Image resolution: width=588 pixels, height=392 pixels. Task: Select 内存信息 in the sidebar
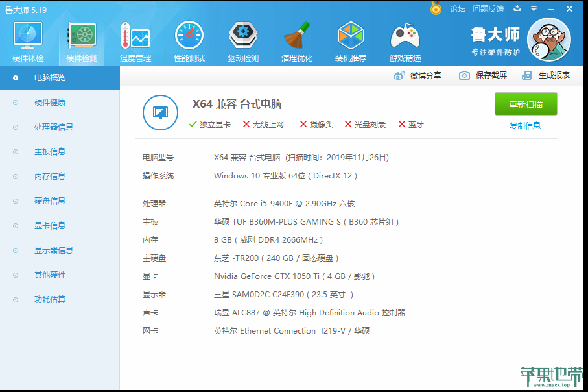60,176
